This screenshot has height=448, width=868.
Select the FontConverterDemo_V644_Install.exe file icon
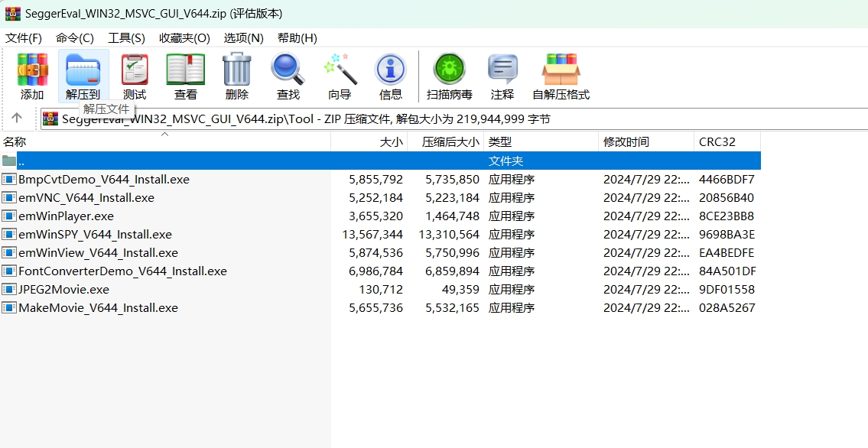[9, 271]
